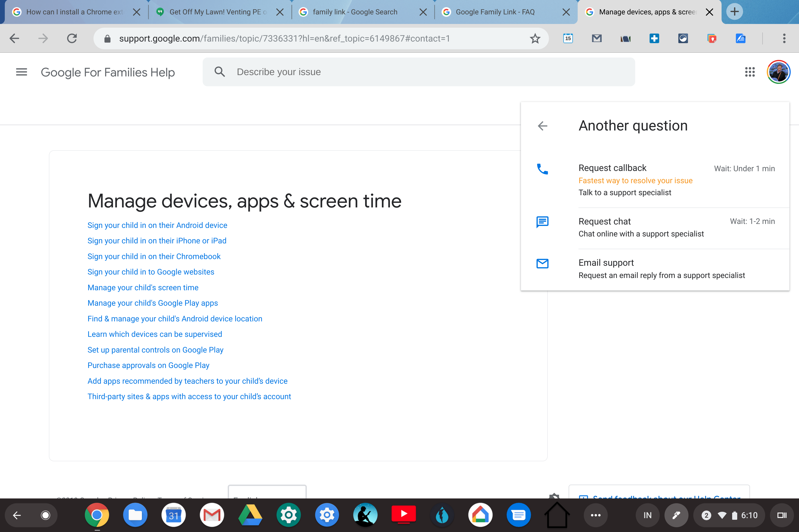Image resolution: width=799 pixels, height=532 pixels.
Task: Click the Android back arrow on shelf
Action: click(17, 515)
